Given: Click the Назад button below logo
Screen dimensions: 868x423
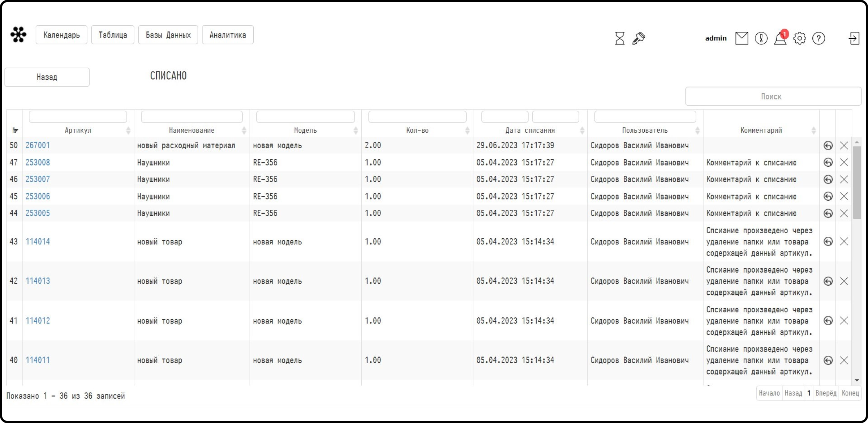Looking at the screenshot, I should [x=47, y=77].
